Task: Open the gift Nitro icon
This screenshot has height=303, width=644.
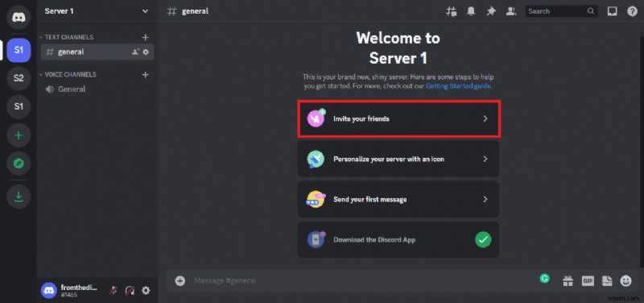Action: click(x=568, y=280)
